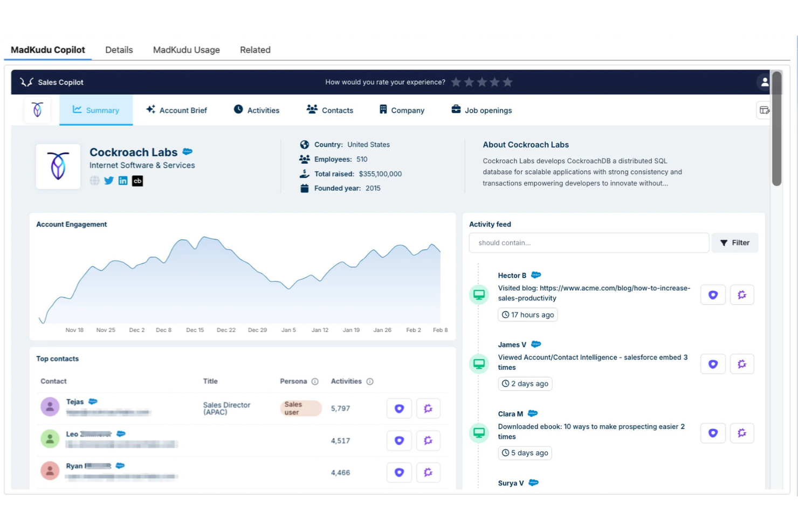The width and height of the screenshot is (798, 532).
Task: Click gear sparkle button in Tejas row
Action: [x=428, y=409]
